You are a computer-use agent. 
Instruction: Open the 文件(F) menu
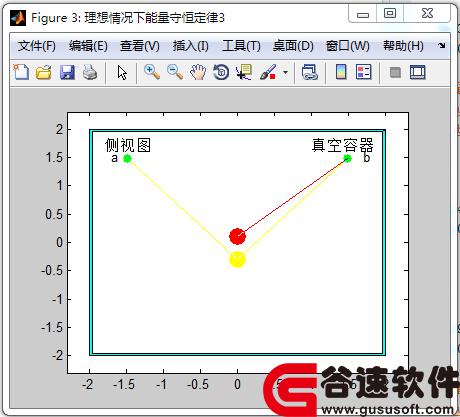tap(37, 46)
